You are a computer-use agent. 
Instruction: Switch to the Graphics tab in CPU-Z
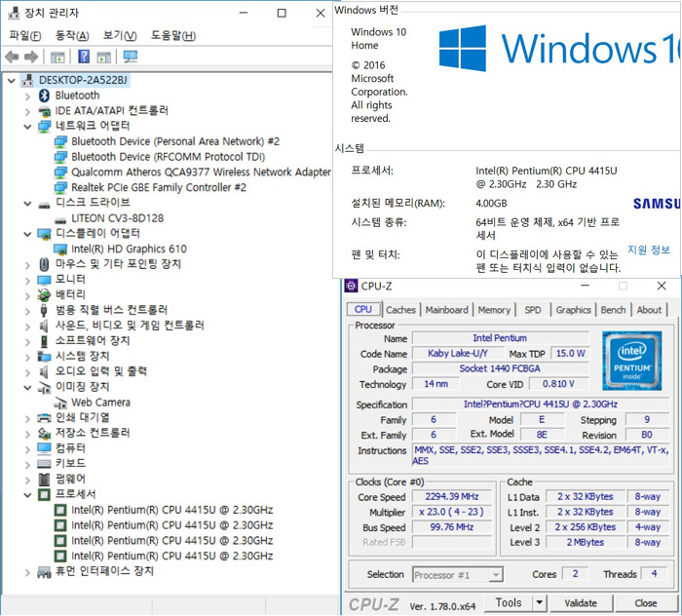tap(573, 310)
